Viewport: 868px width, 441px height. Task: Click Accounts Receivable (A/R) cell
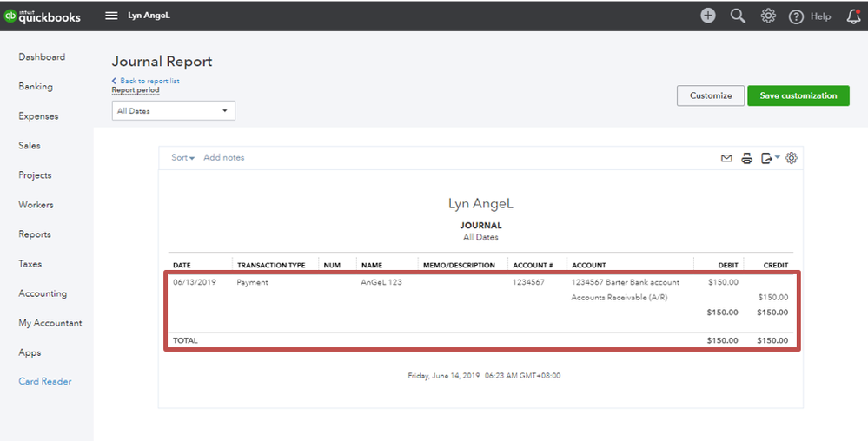620,297
